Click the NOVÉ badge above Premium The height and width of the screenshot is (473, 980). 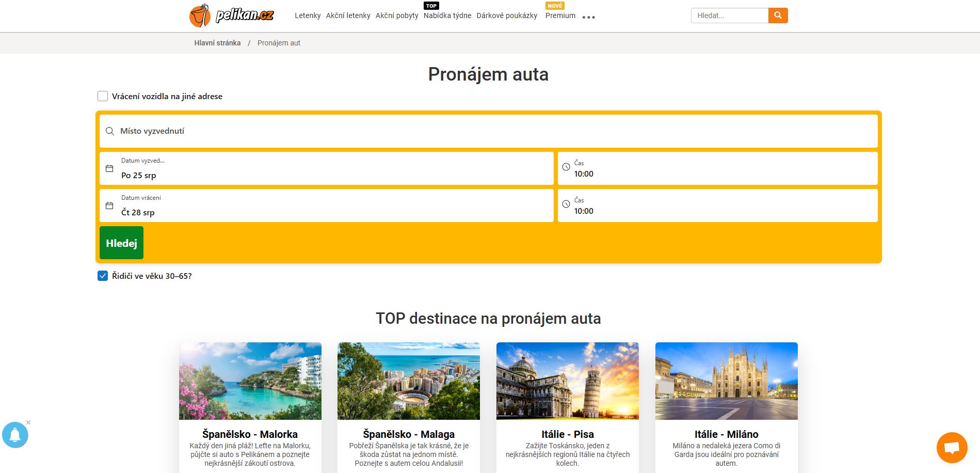(x=555, y=6)
